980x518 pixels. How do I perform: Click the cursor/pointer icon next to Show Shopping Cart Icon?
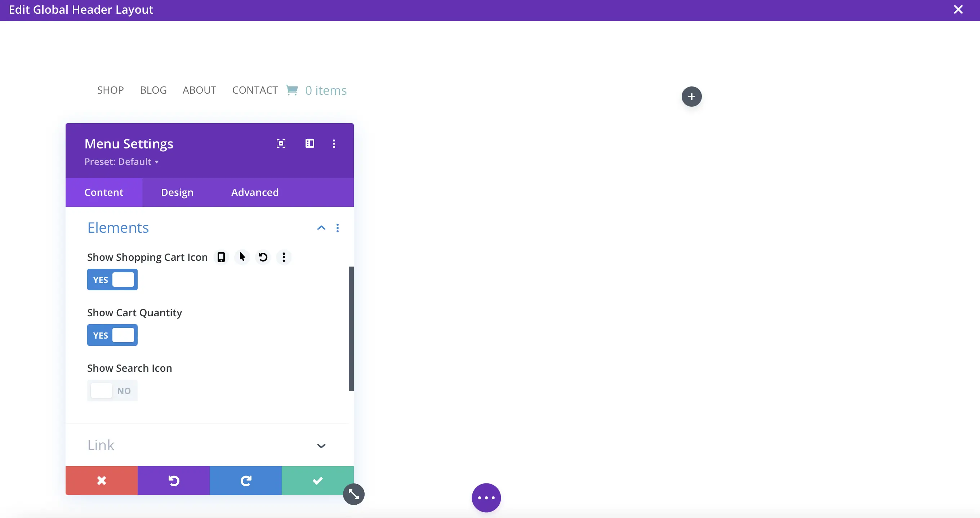(242, 257)
